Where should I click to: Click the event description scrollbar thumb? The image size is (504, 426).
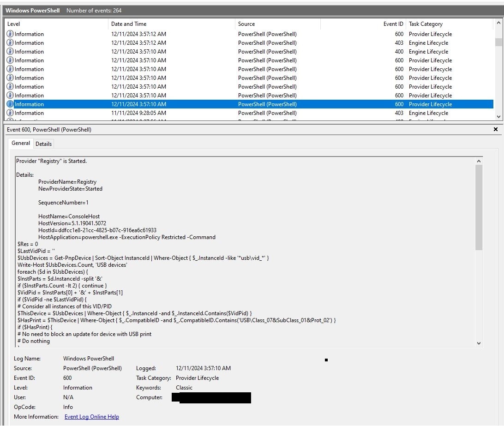[479, 207]
